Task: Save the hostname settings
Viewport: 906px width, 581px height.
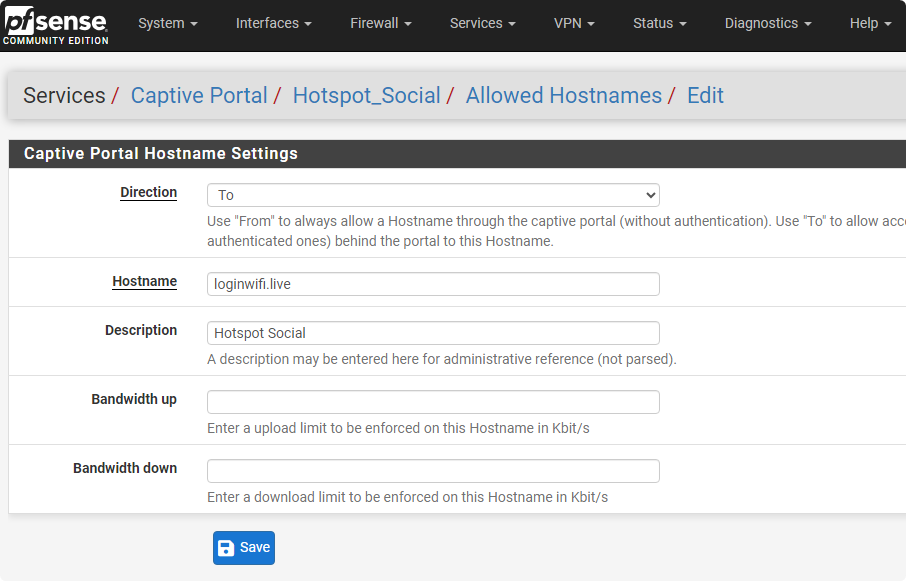Action: (244, 548)
